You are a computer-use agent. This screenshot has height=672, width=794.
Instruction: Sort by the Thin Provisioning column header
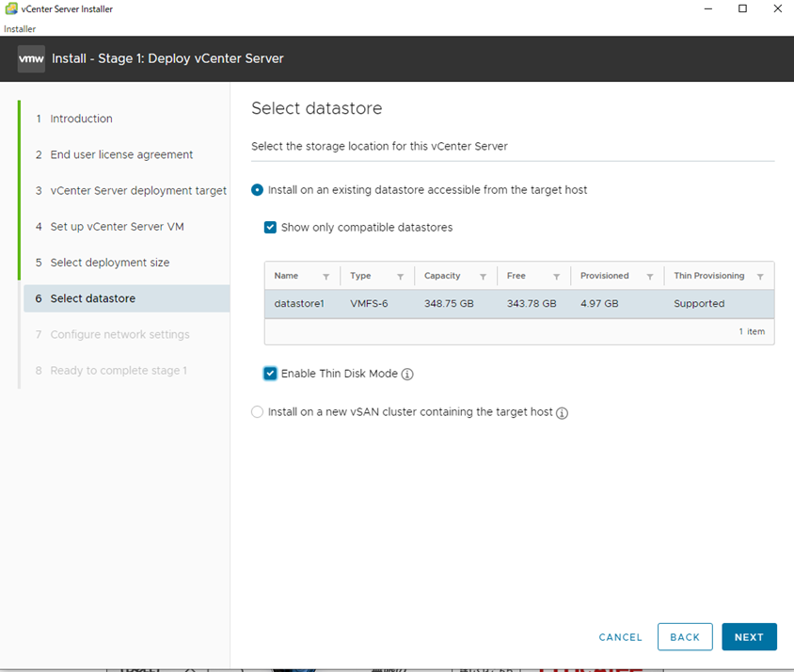[709, 276]
